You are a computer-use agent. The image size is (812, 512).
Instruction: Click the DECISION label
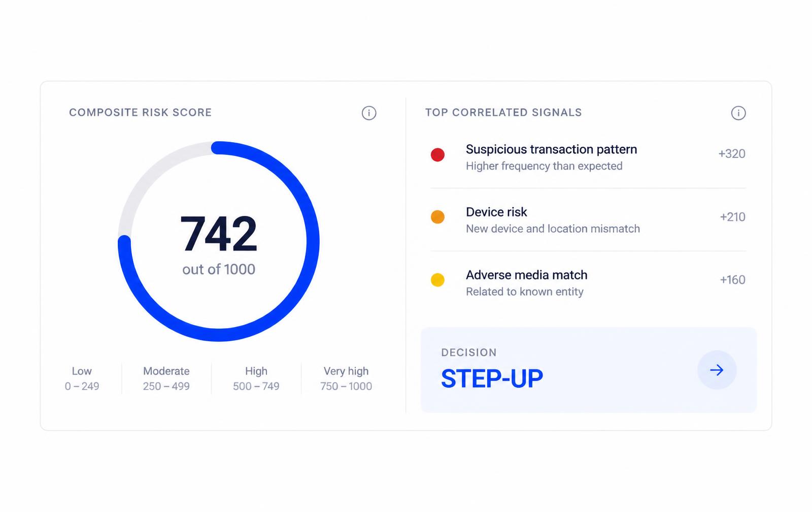click(x=469, y=353)
